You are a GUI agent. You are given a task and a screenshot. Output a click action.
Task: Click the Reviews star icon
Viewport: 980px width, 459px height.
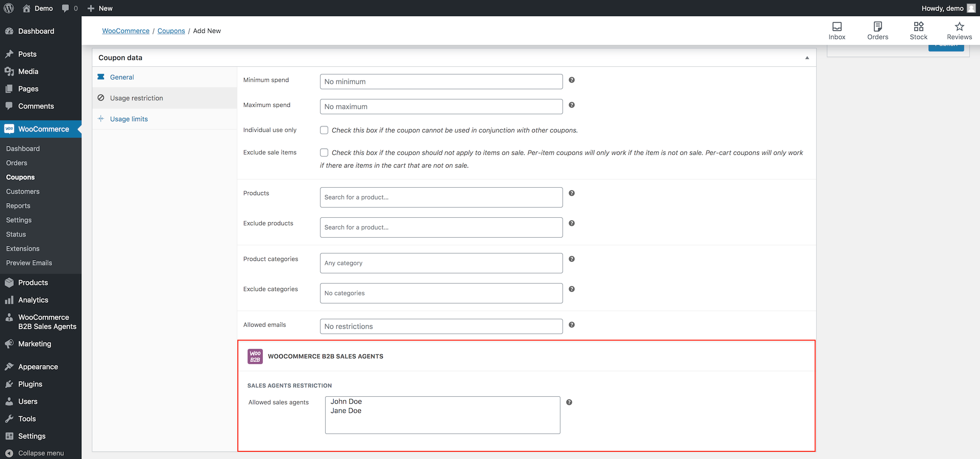click(959, 27)
